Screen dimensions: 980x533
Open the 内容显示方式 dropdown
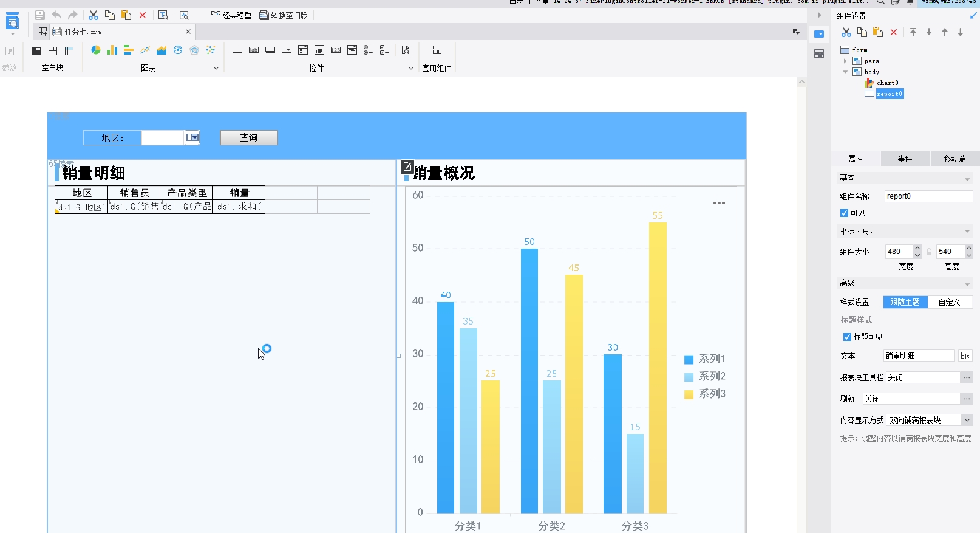967,420
